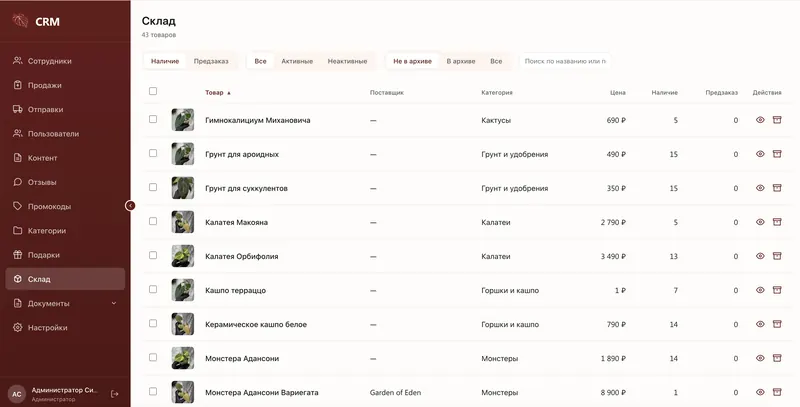Check the Калатея Орбифолия row checkbox
This screenshot has width=800, height=407.
point(153,255)
